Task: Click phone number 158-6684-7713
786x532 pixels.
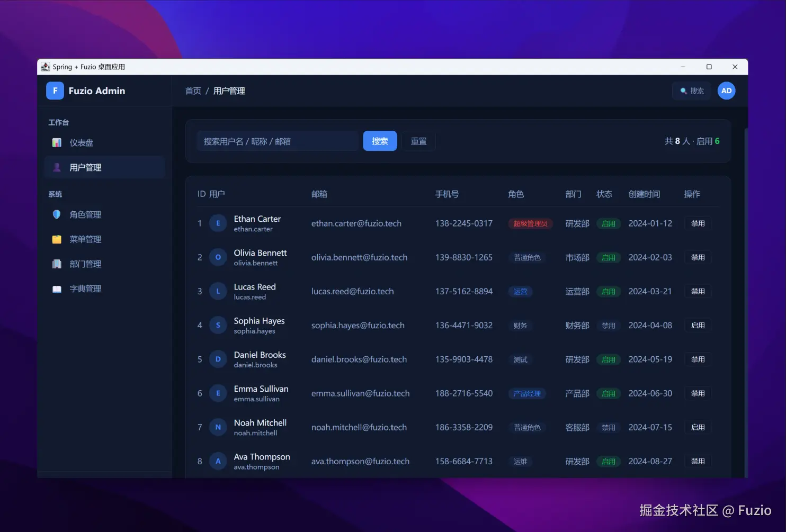Action: [x=464, y=461]
